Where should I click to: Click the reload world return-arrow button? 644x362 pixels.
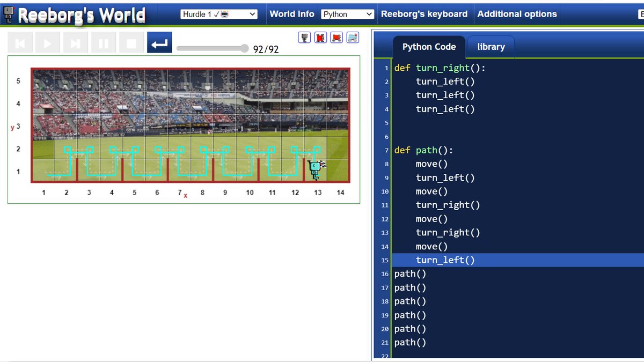point(159,43)
